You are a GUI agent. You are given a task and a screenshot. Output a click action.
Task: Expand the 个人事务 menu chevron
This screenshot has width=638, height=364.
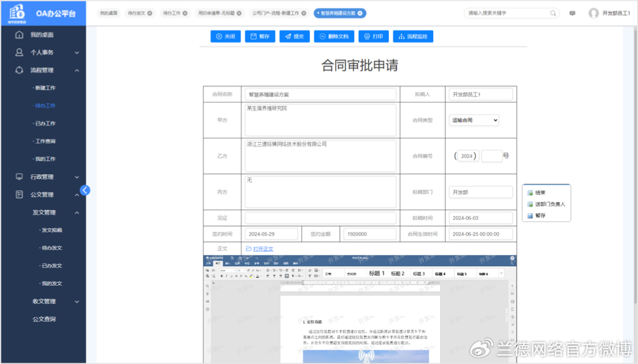point(77,52)
